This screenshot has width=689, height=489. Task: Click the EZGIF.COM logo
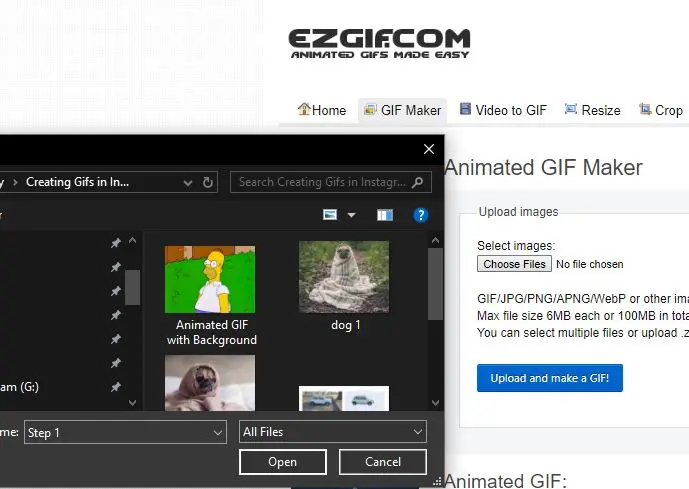(379, 43)
